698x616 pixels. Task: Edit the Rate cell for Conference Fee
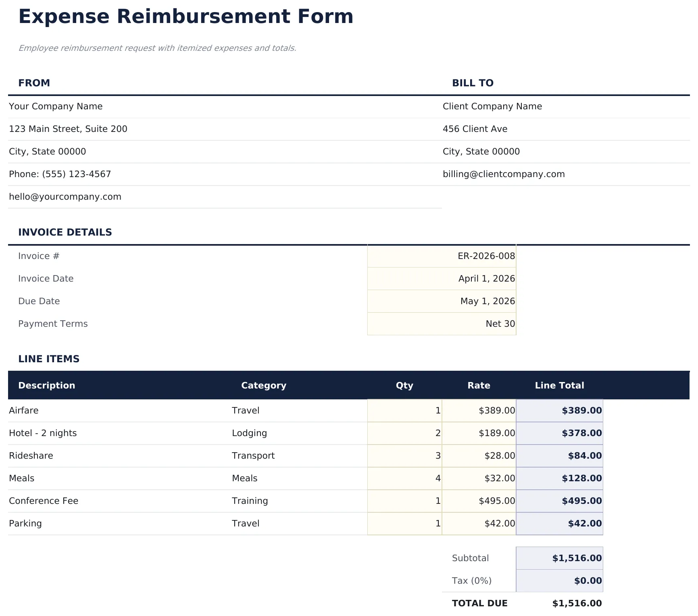coord(479,501)
